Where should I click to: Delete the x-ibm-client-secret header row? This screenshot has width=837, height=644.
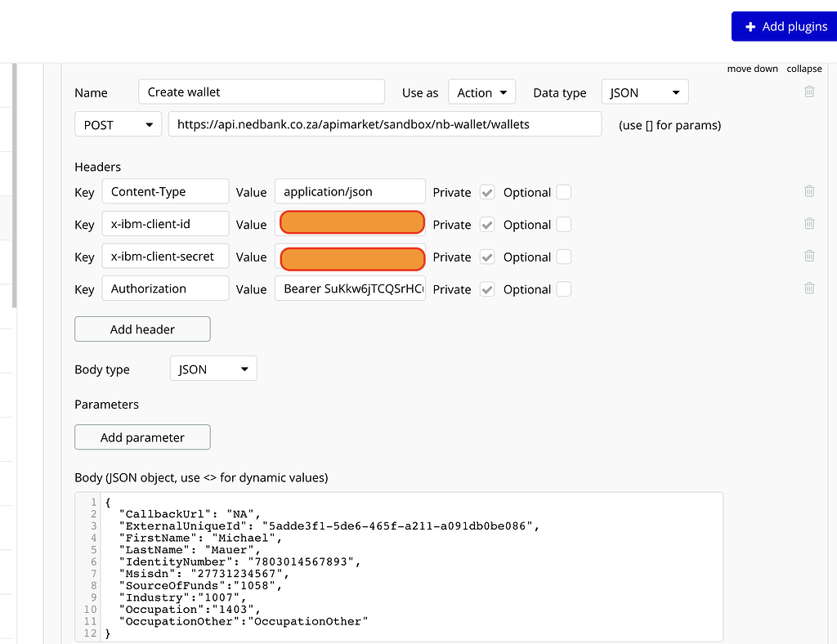pos(809,256)
